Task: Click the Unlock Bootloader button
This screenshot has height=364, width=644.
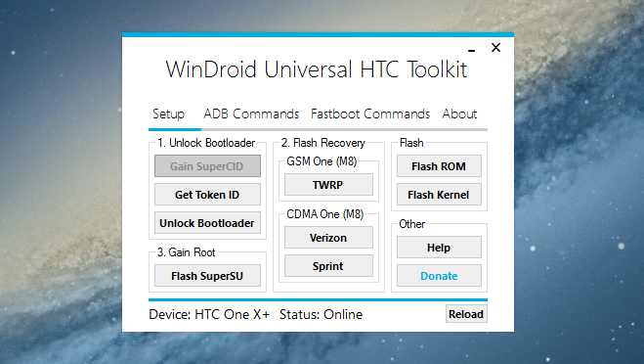Action: coord(207,223)
